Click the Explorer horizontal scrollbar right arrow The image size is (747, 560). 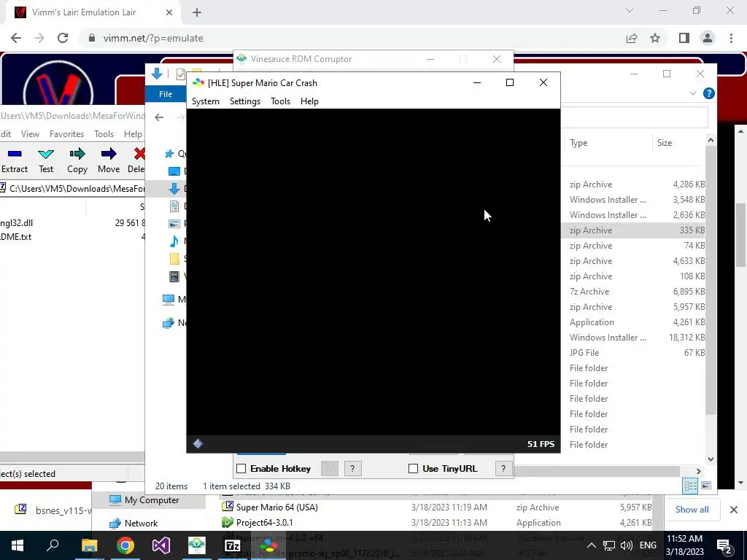pos(698,471)
